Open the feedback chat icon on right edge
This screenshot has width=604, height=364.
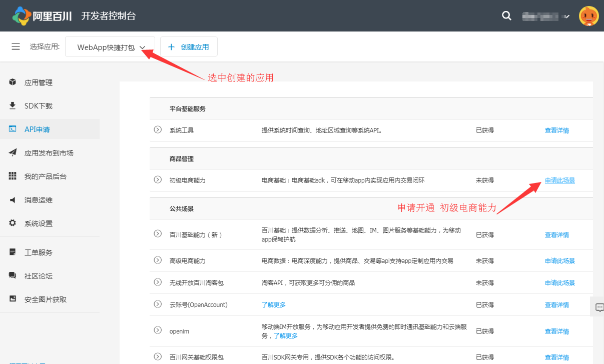pos(597,307)
